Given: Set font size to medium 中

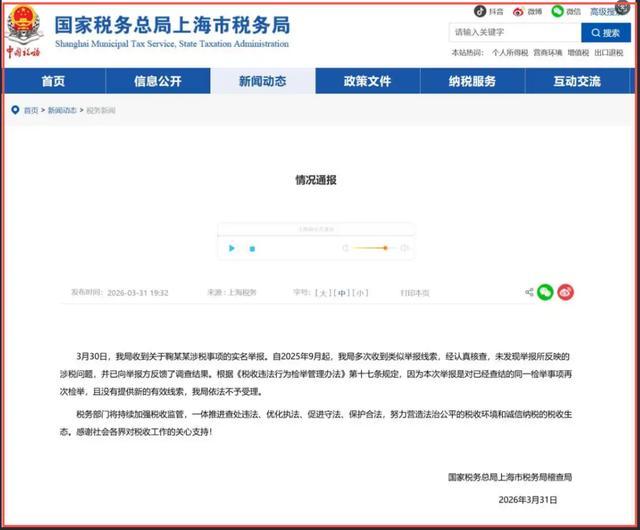Looking at the screenshot, I should (x=342, y=293).
